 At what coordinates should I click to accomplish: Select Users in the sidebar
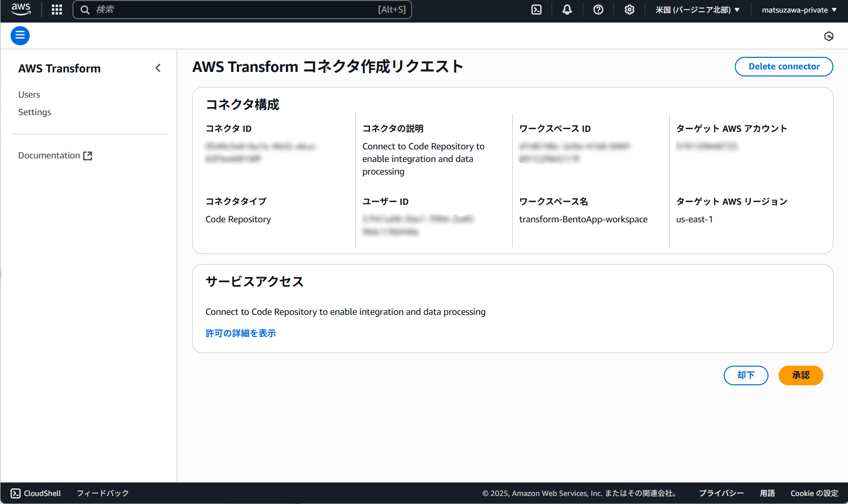click(x=29, y=94)
